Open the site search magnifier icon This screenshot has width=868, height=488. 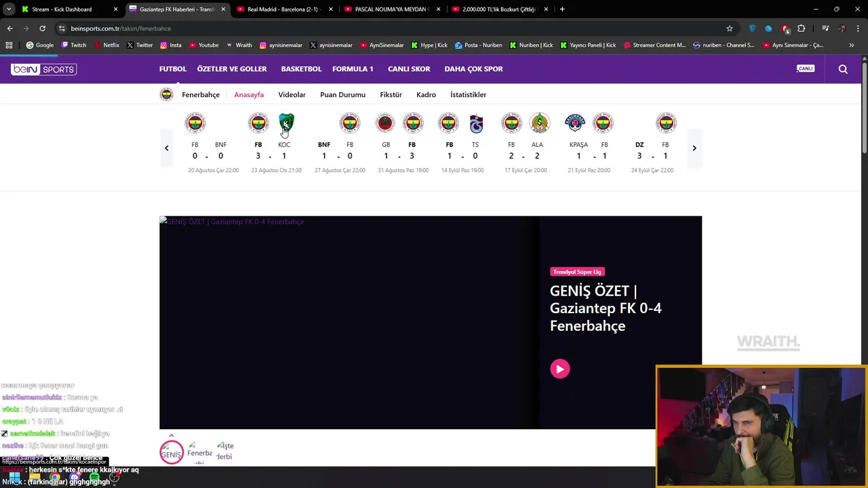pos(843,69)
